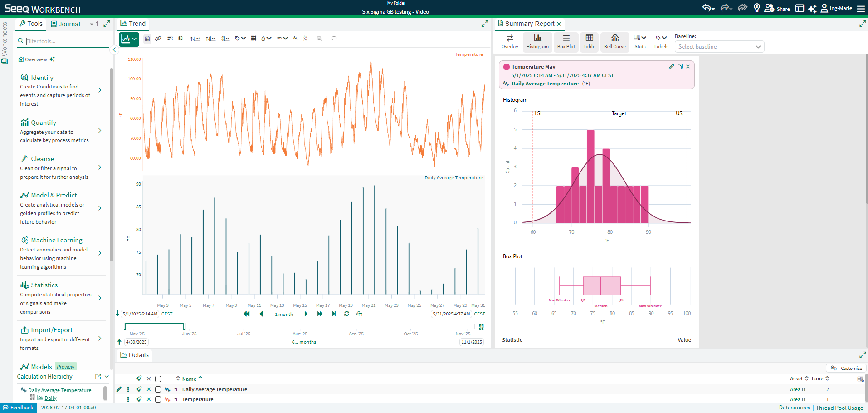This screenshot has height=413, width=868.
Task: Jump display range to the latest data
Action: [334, 314]
